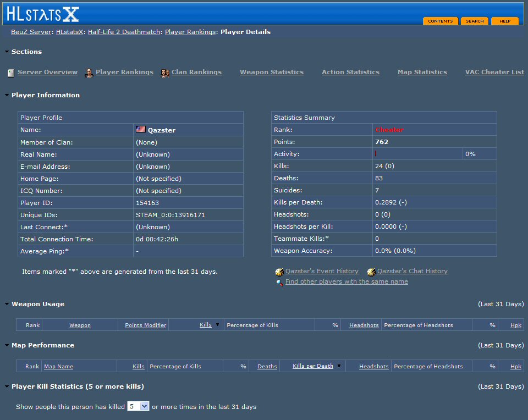Screen dimensions: 528x420
Task: Open Qazster's Event History
Action: [x=322, y=271]
